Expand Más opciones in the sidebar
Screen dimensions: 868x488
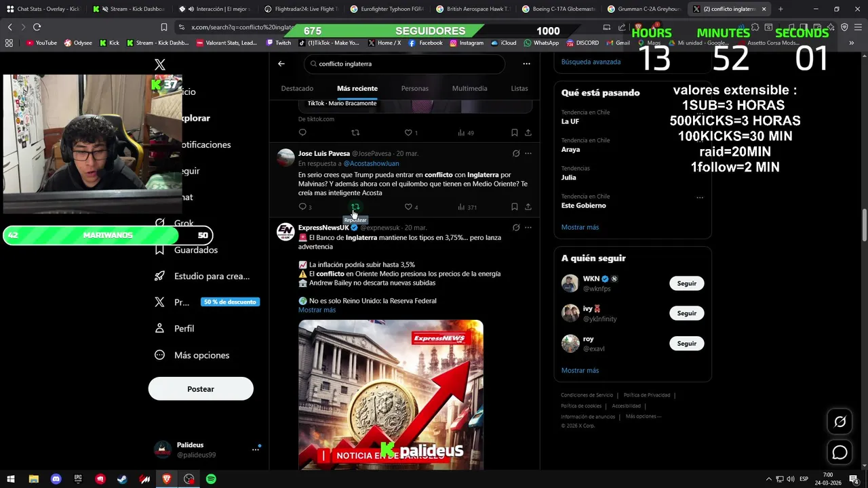point(193,355)
